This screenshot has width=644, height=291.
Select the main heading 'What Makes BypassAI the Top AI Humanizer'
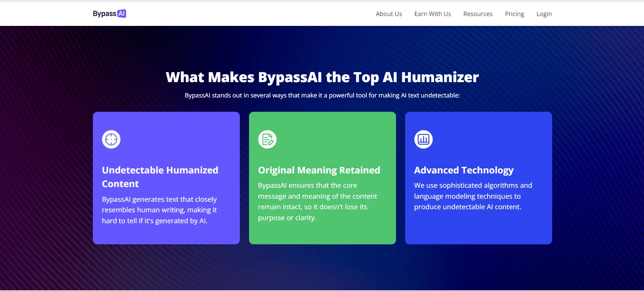coord(322,77)
